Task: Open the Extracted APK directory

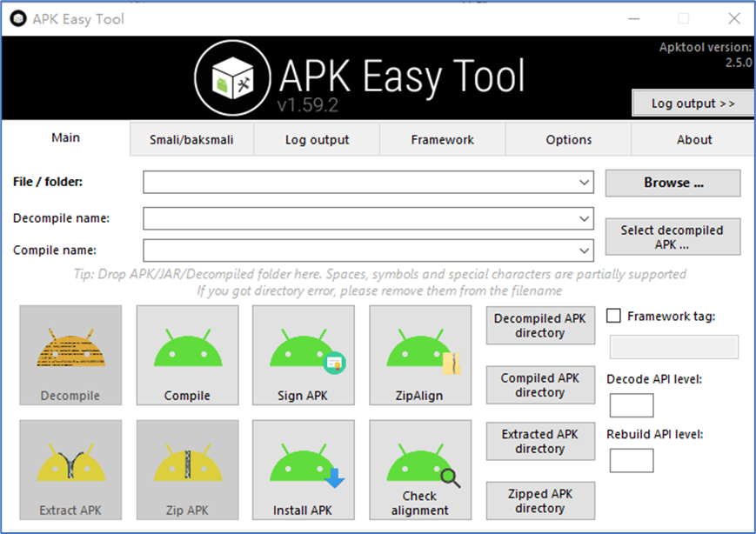Action: click(x=540, y=441)
